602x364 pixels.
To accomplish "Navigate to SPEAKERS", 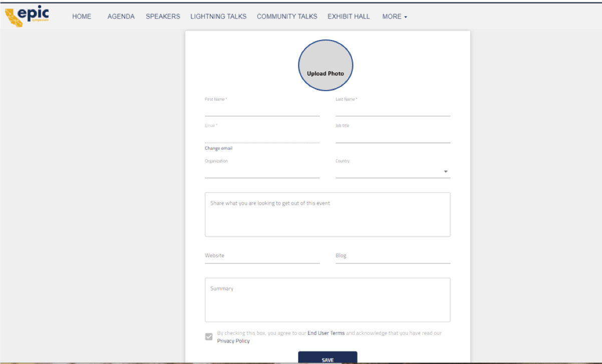I will (163, 17).
